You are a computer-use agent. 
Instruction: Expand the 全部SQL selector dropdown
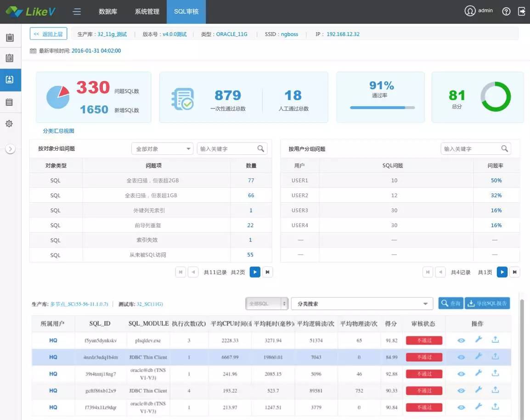point(266,303)
